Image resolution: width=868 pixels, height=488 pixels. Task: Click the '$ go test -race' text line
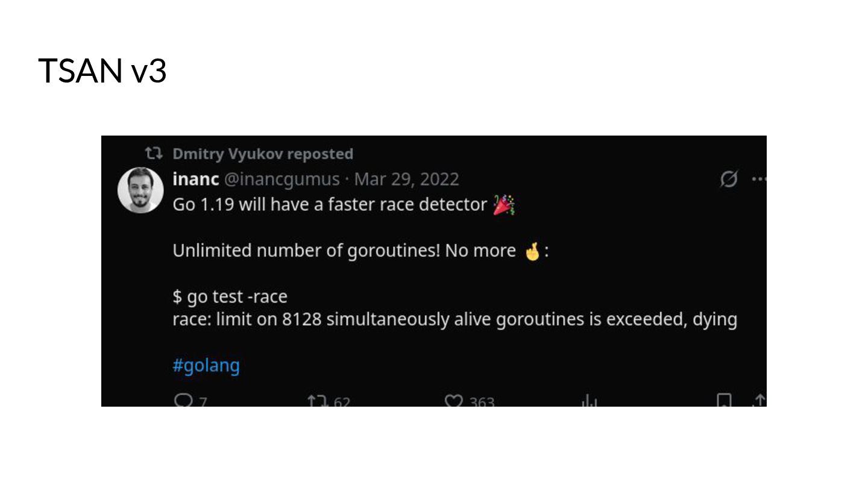(230, 296)
